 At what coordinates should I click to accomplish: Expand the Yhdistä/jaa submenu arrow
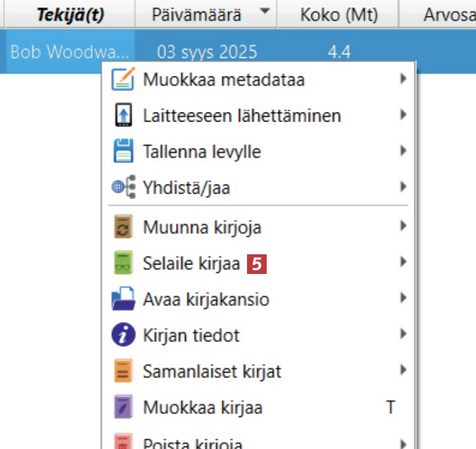(403, 186)
